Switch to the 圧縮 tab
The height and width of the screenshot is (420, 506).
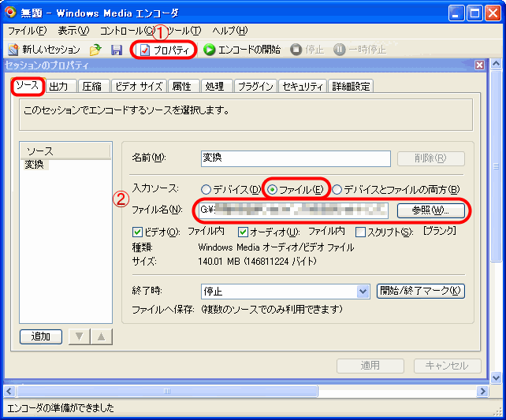(91, 87)
